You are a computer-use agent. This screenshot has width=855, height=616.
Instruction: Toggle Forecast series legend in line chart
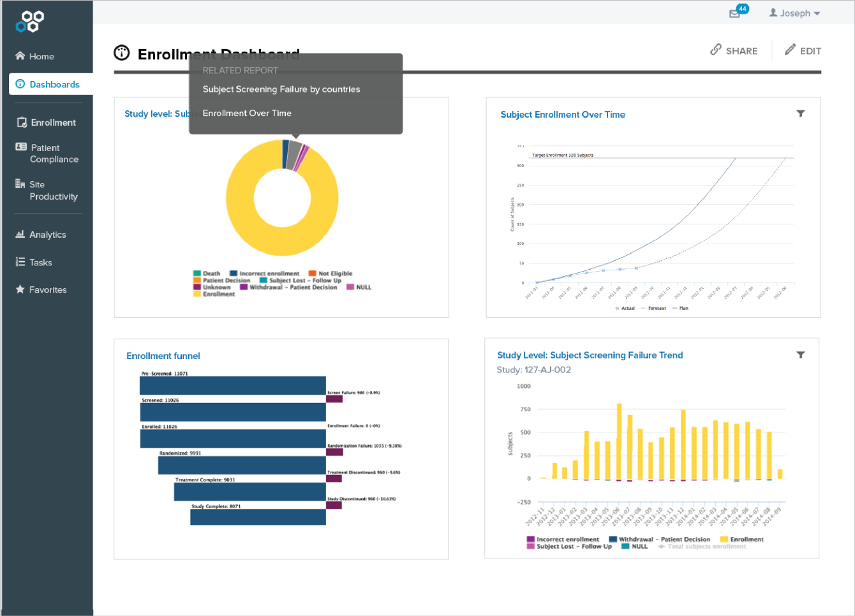pos(653,308)
